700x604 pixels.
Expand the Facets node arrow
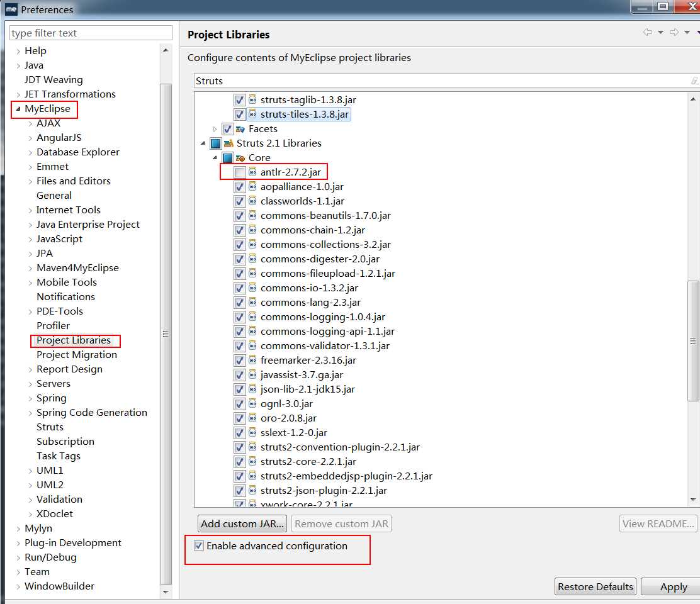coord(215,129)
